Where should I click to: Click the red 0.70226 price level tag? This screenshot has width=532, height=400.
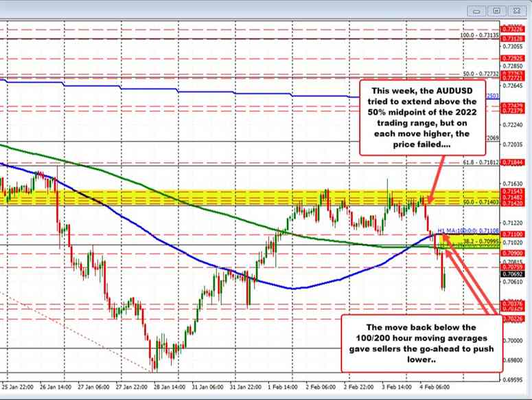[512, 318]
